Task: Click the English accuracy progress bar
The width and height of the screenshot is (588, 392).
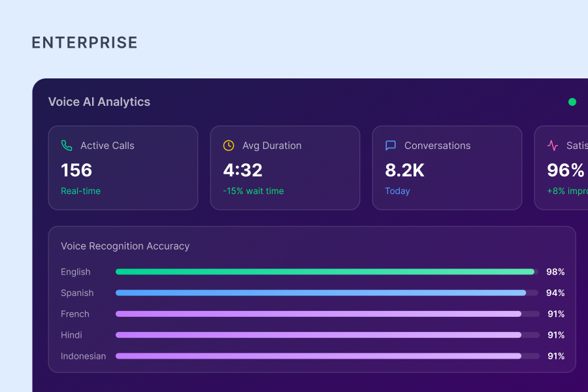Action: tap(327, 272)
